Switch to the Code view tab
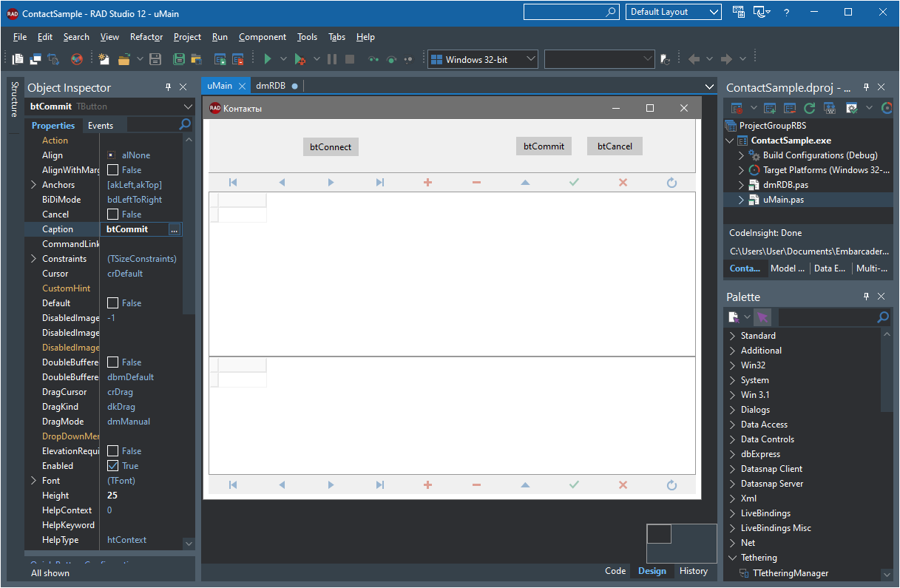Viewport: 900px width, 588px height. [615, 571]
